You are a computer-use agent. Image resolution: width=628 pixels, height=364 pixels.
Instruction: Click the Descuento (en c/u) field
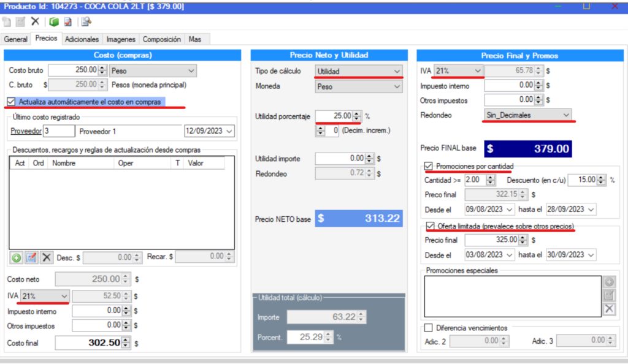[x=583, y=180]
